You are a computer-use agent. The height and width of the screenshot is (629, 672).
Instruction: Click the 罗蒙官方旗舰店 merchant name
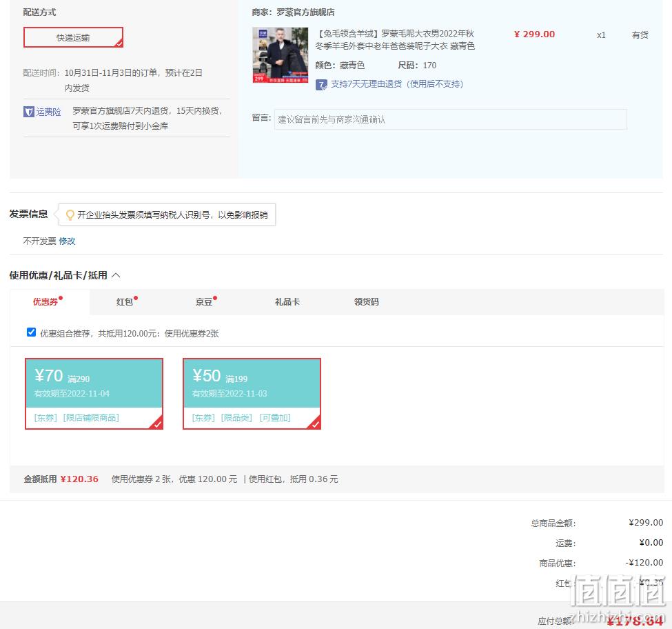(305, 12)
